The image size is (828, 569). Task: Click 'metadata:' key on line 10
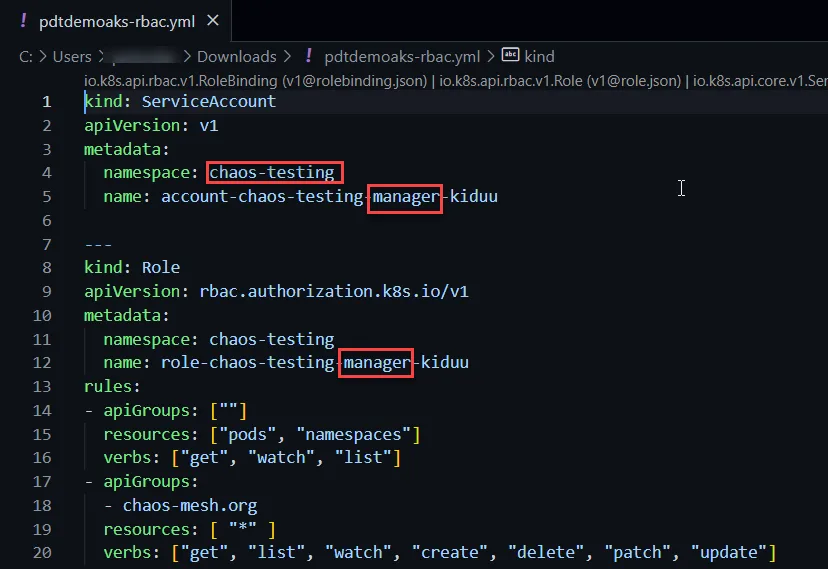tap(127, 316)
